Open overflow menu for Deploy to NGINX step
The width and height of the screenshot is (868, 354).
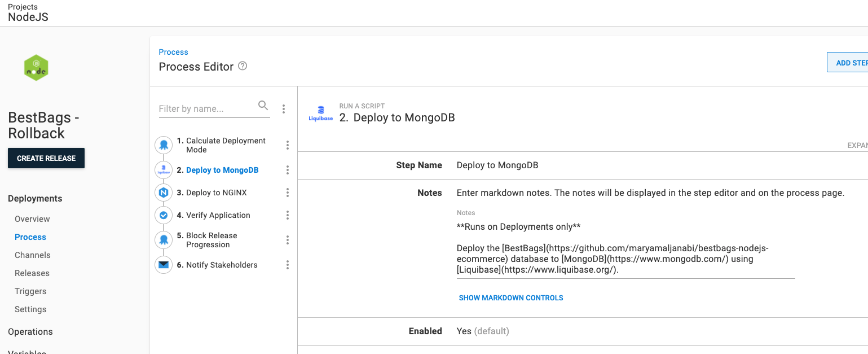[x=288, y=193]
